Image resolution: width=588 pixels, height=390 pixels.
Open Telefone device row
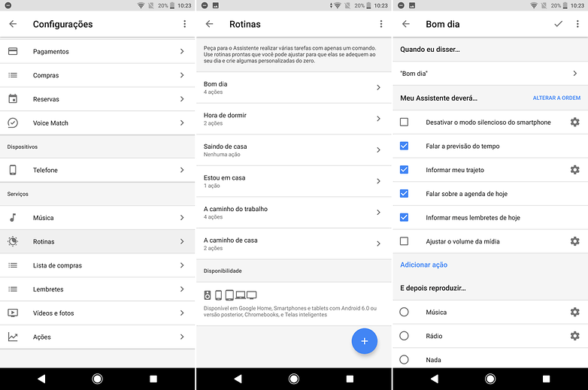(98, 170)
